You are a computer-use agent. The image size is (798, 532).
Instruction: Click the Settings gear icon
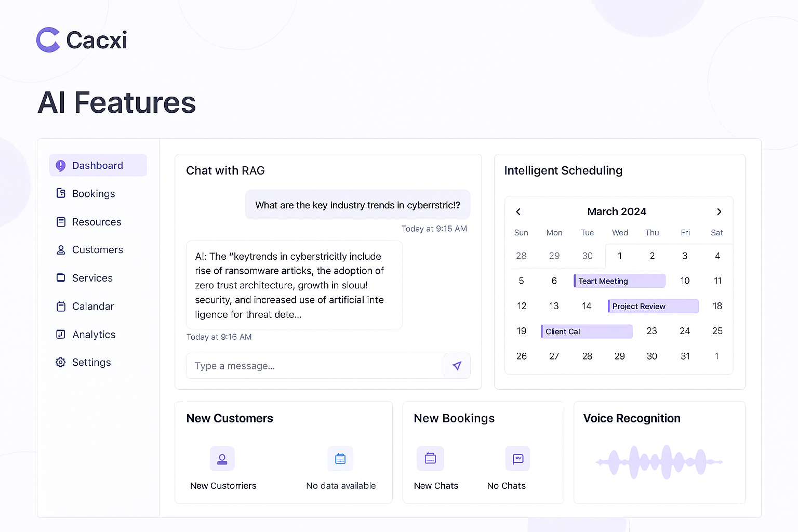pos(61,362)
